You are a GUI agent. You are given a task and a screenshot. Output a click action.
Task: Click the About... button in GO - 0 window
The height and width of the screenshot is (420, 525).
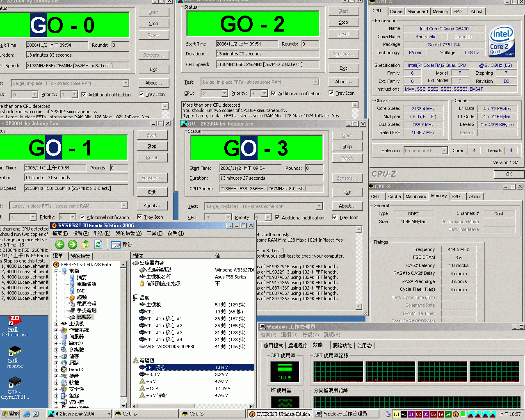[154, 83]
